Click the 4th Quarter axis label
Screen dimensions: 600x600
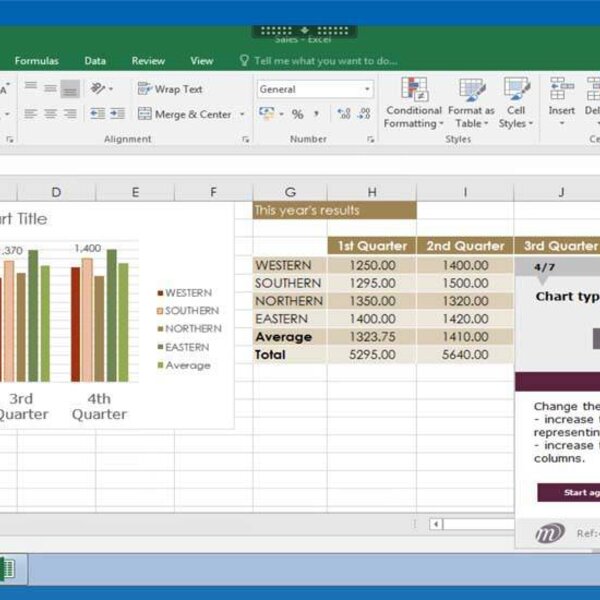tap(99, 406)
